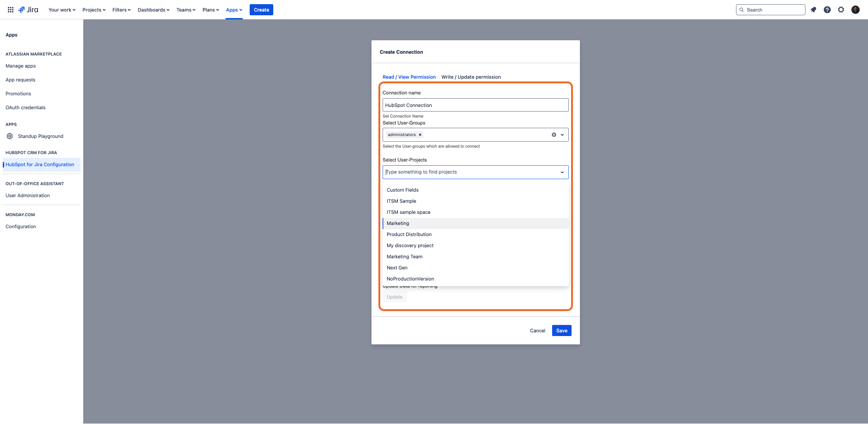Screen dimensions: 868x424
Task: Click the Connection name input field
Action: pyautogui.click(x=476, y=105)
